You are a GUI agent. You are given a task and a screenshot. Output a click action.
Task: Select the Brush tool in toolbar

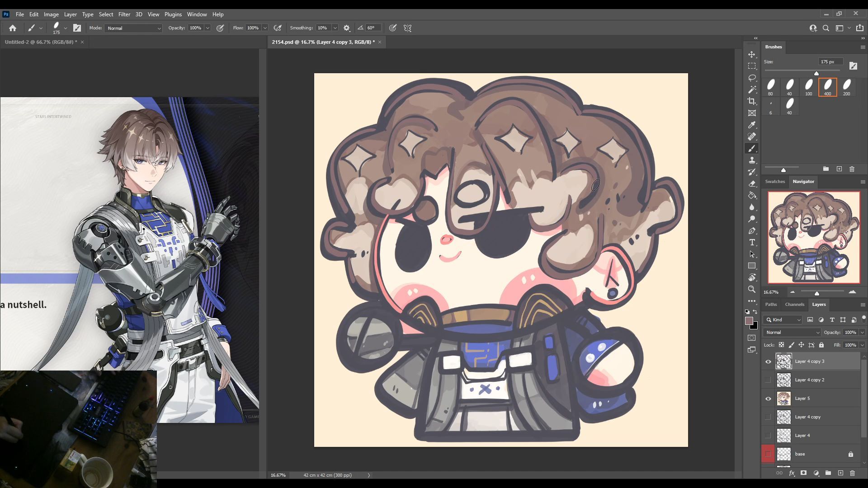click(752, 148)
